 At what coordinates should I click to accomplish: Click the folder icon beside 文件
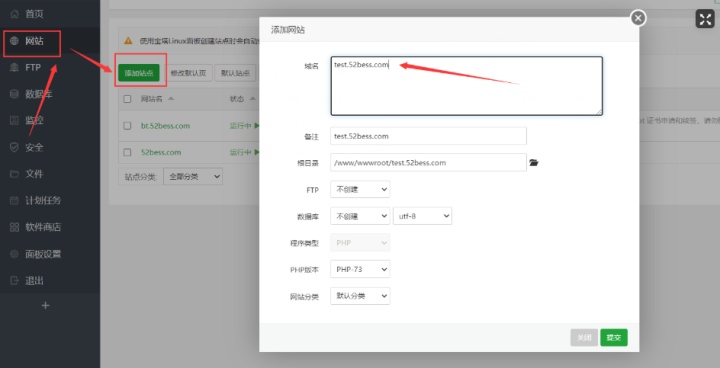pyautogui.click(x=15, y=174)
